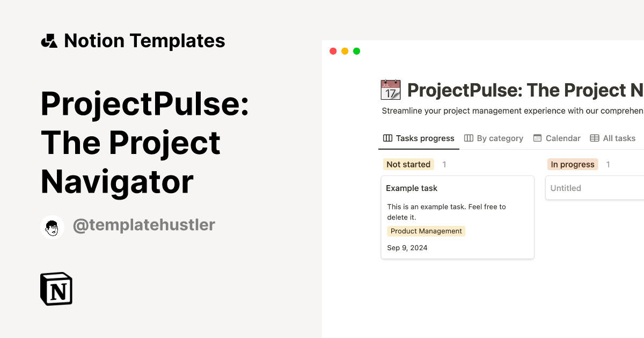Open the Calendar view tab
The image size is (644, 338).
[x=562, y=138]
